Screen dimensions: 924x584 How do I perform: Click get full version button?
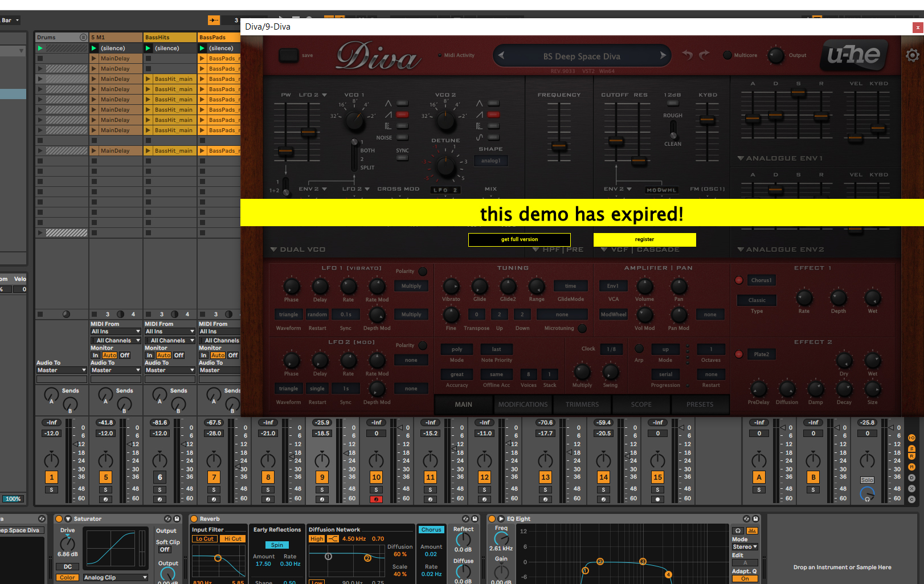520,239
